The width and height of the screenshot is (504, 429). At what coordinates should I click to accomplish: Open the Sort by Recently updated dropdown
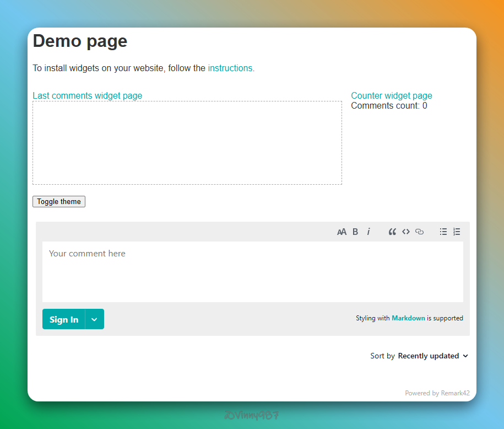[x=432, y=356]
